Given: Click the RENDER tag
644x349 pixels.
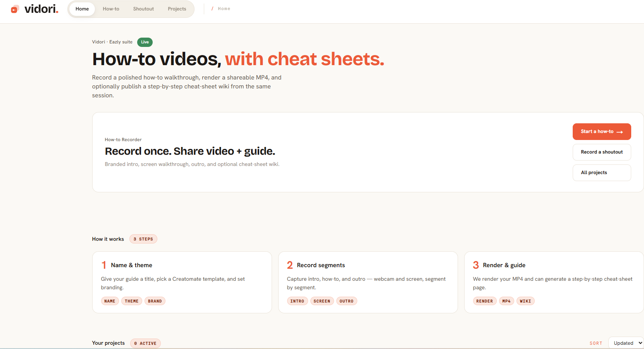Looking at the screenshot, I should coord(485,301).
